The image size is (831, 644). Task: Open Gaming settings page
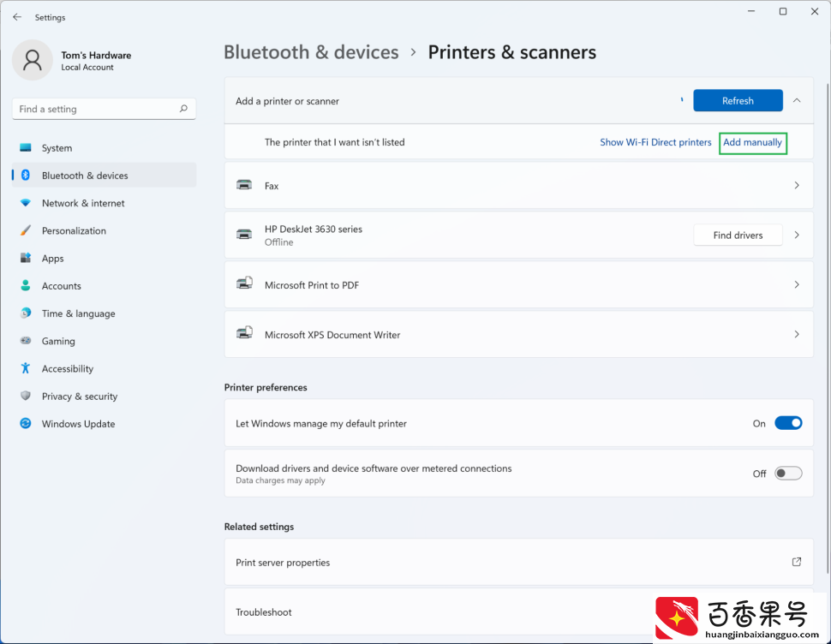coord(105,341)
